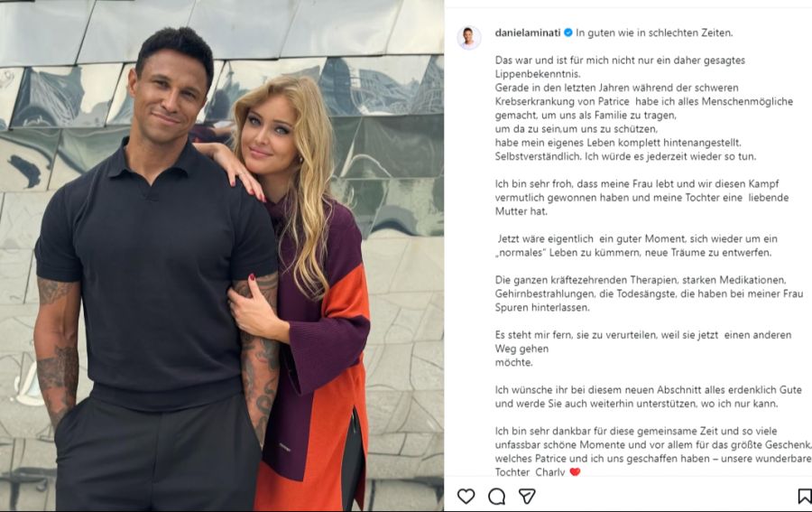Click the line starting 'Die ganzen kräftezehrenden Therapien'
The image size is (812, 512).
click(x=640, y=280)
